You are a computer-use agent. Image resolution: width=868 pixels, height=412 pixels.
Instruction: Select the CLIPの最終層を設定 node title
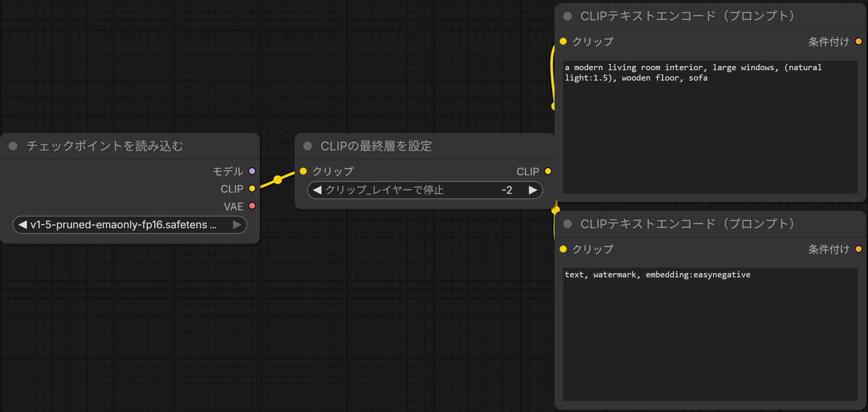point(376,146)
